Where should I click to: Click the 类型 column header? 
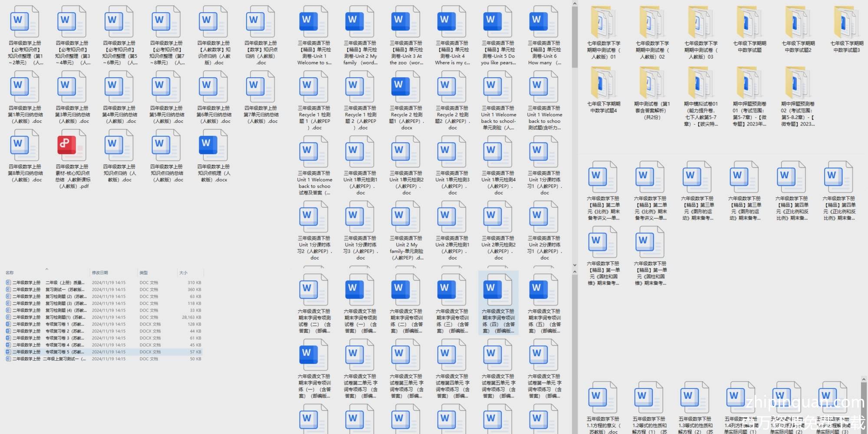tap(143, 273)
